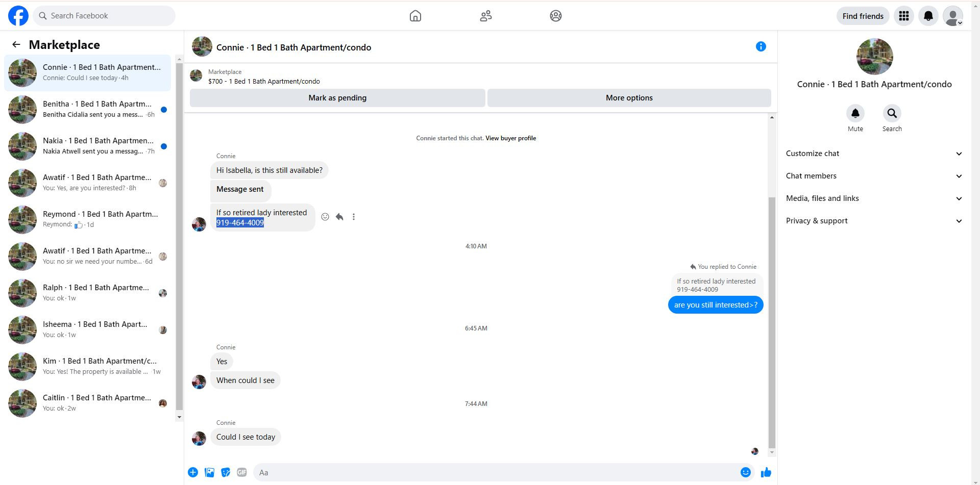Reply to Connie's phone number message

(339, 217)
